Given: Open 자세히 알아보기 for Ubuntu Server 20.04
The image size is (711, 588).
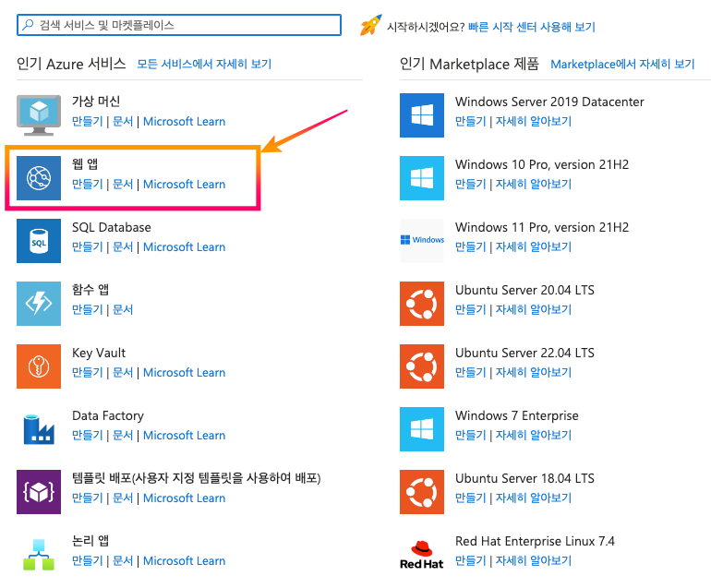Looking at the screenshot, I should [534, 309].
